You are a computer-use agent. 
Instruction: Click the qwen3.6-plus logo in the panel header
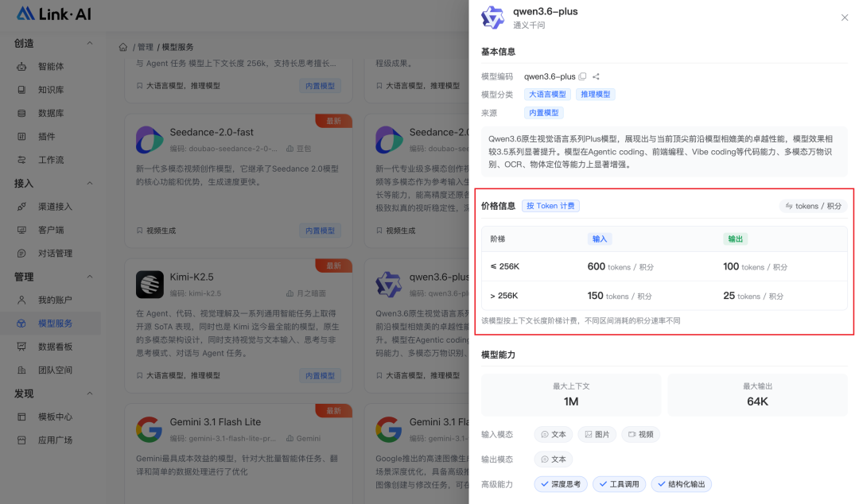[x=492, y=17]
